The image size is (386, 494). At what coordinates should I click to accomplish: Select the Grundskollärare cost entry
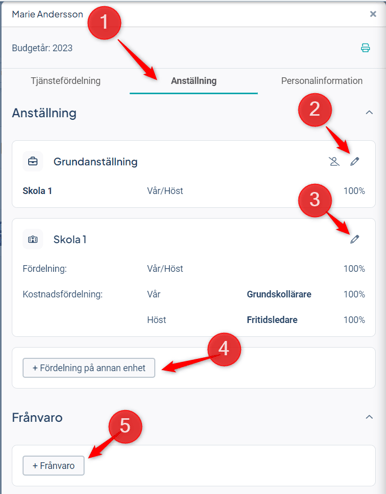click(279, 294)
